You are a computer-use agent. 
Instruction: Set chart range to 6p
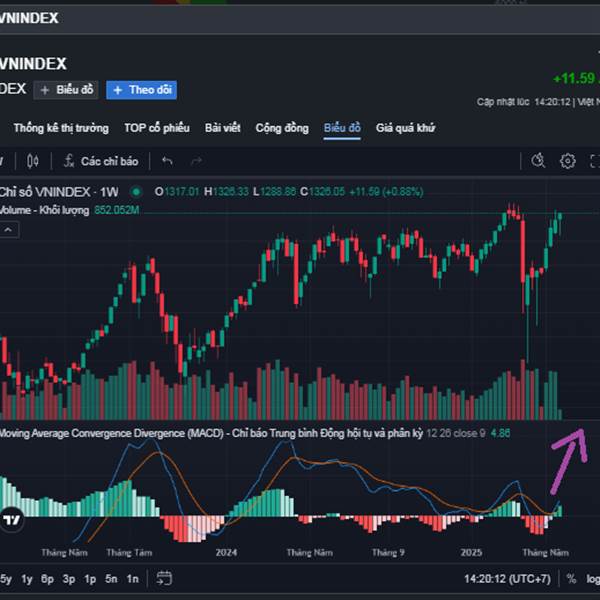click(47, 579)
